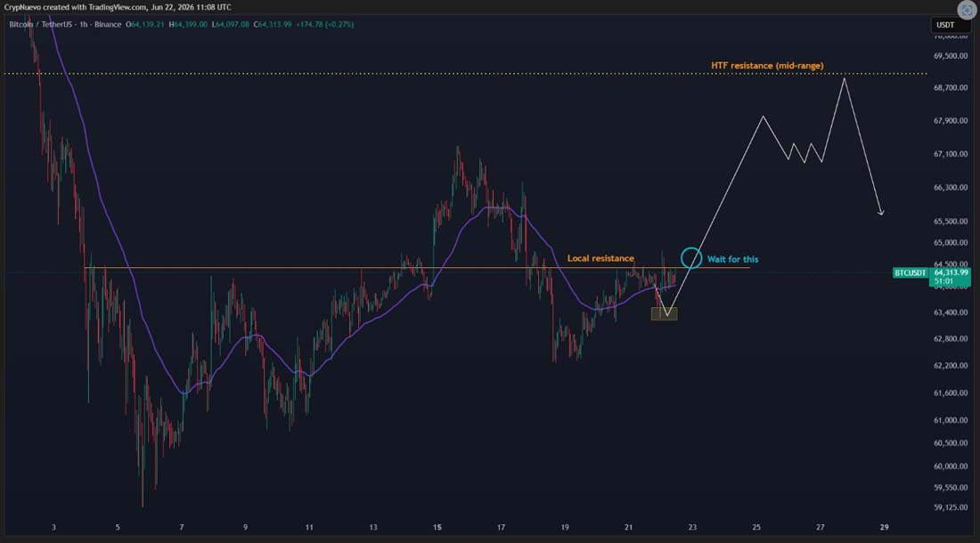980x543 pixels.
Task: Click the low value L64,097.08
Action: pyautogui.click(x=230, y=24)
